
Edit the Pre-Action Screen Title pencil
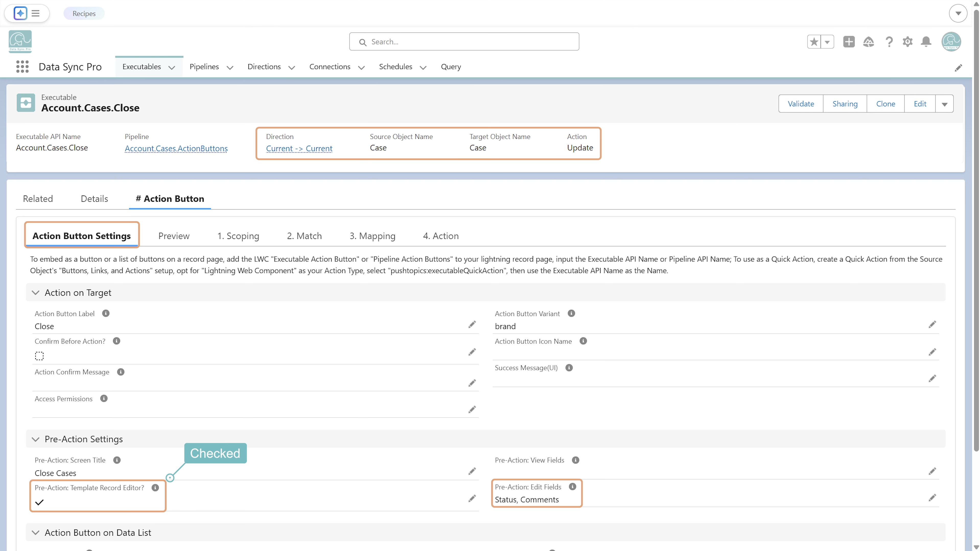pyautogui.click(x=472, y=471)
